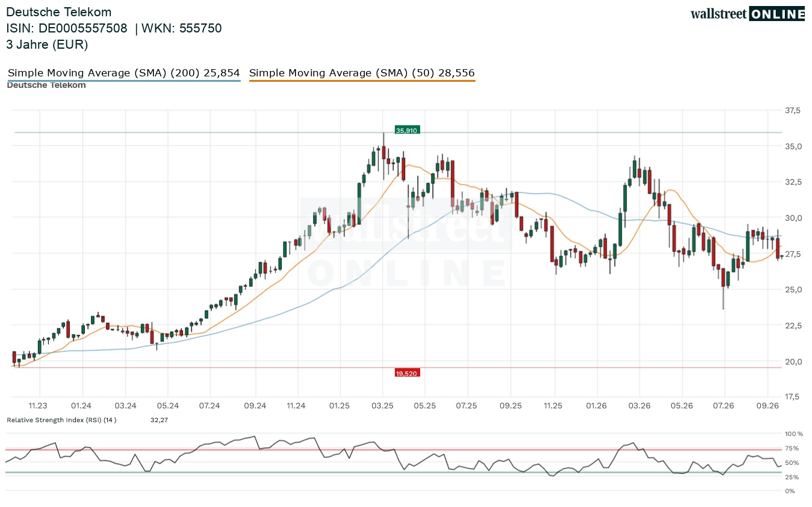This screenshot has height=507, width=812.
Task: Click the small Deutsche Telekom series label
Action: point(46,85)
